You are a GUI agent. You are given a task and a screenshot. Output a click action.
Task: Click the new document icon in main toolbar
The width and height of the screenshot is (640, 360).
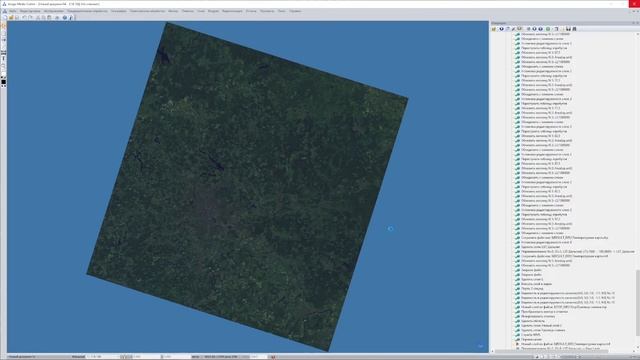pyautogui.click(x=5, y=18)
